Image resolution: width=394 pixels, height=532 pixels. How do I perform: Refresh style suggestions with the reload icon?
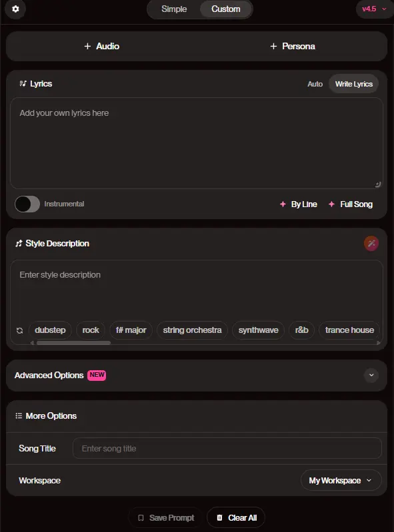coord(20,330)
